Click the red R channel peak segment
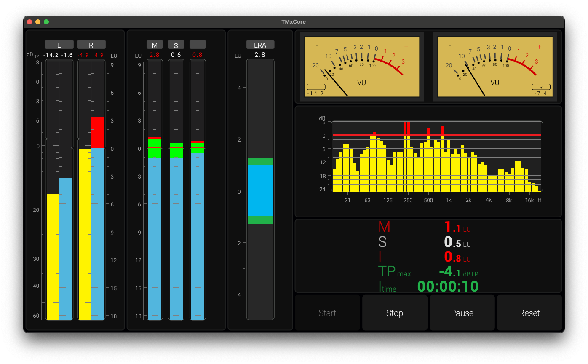 [97, 132]
